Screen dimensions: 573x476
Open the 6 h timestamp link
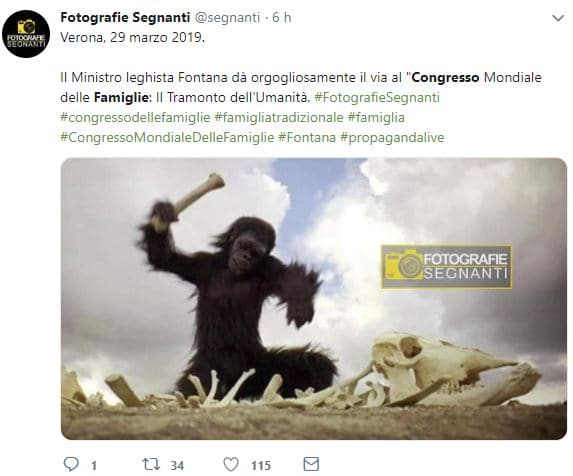[x=282, y=18]
